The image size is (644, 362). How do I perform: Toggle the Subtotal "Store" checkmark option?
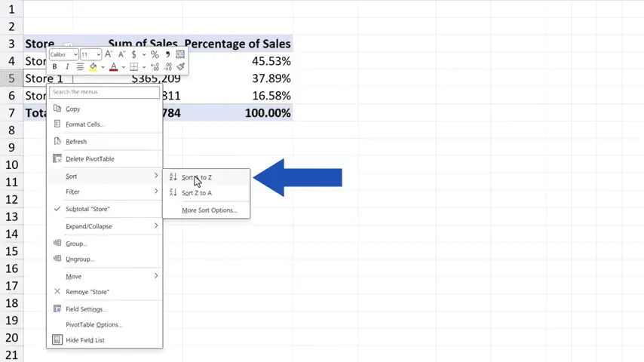(87, 209)
